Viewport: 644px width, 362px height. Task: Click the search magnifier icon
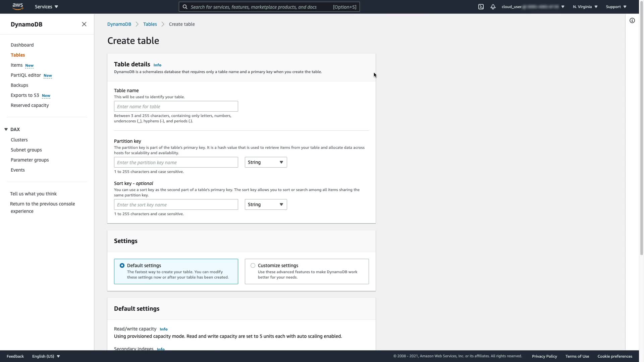pyautogui.click(x=185, y=7)
